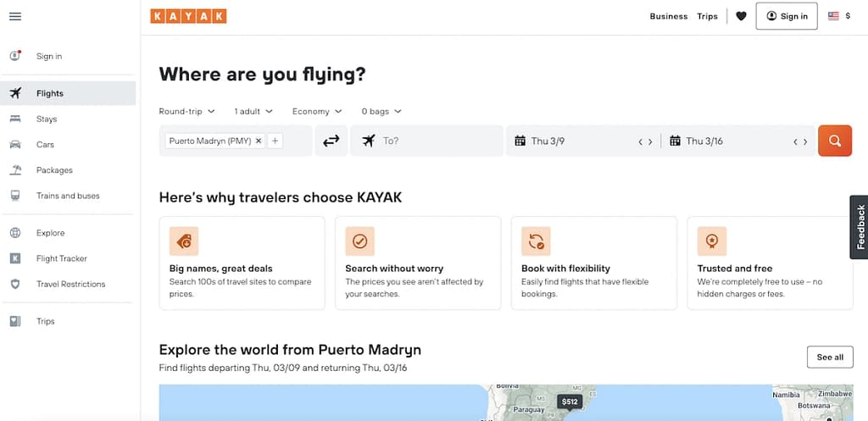Open Business link in header
The height and width of the screenshot is (421, 868).
[669, 16]
